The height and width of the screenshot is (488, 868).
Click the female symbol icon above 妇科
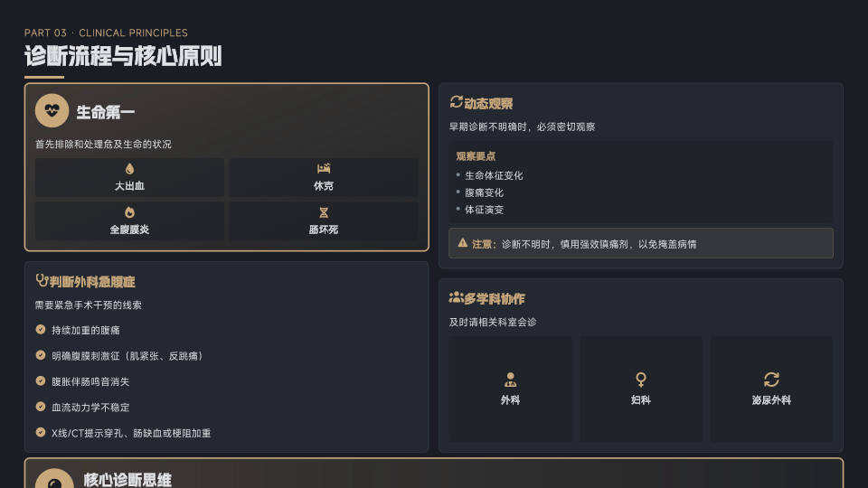[641, 380]
